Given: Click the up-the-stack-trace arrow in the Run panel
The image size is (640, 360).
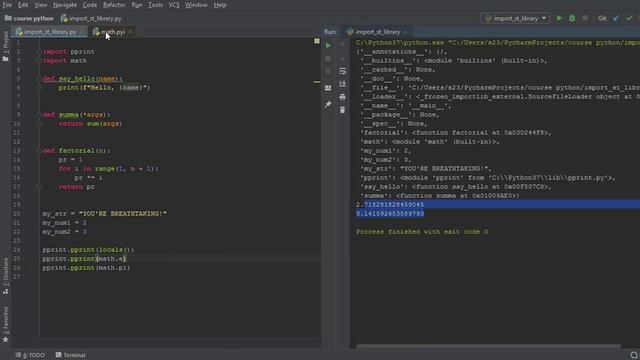Looking at the screenshot, I should [x=342, y=46].
